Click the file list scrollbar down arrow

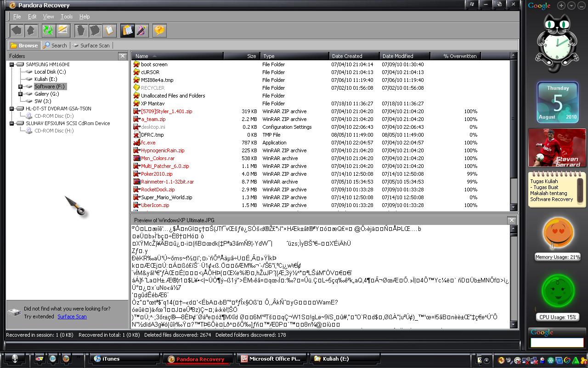coord(514,207)
